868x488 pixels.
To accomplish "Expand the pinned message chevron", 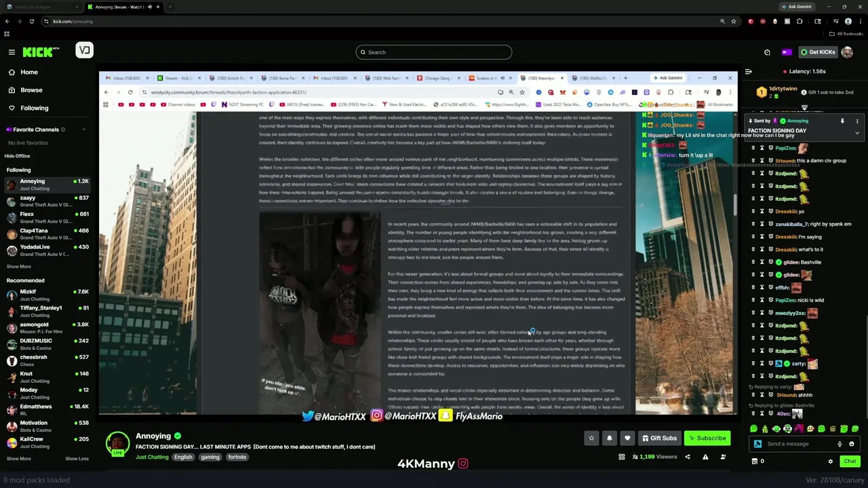I will pyautogui.click(x=857, y=133).
